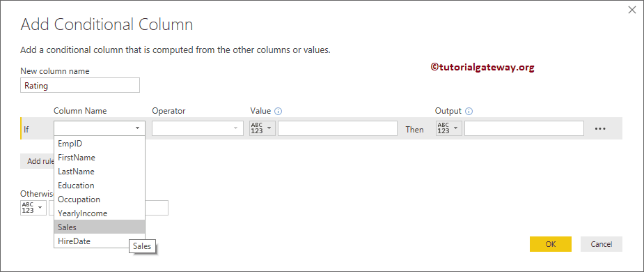Click the Value info icon
This screenshot has height=272, width=644.
(x=278, y=111)
